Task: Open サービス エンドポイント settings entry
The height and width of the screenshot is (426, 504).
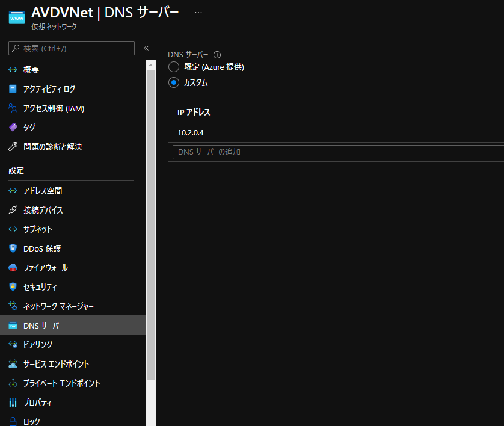Action: [57, 364]
